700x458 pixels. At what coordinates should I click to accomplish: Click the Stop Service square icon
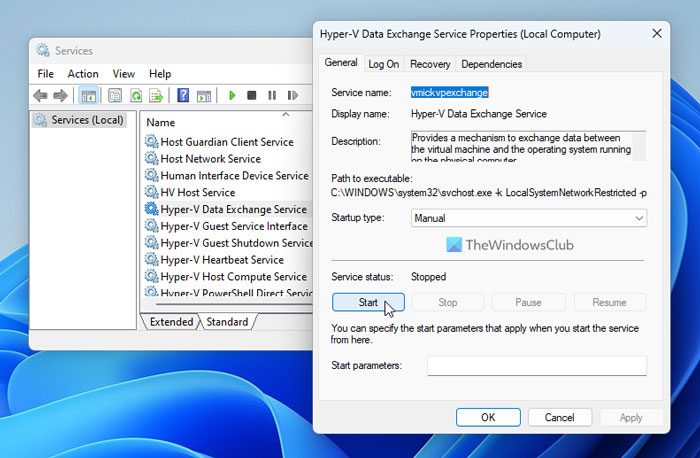[x=252, y=95]
